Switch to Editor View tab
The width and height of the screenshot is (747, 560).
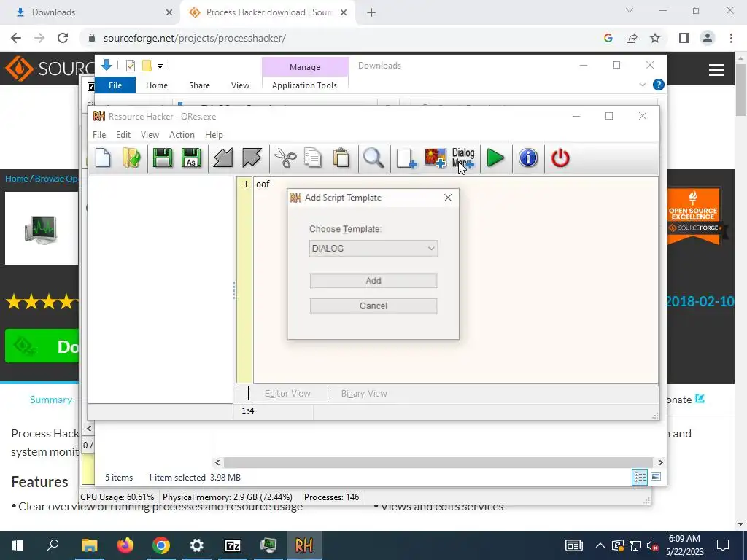[287, 393]
